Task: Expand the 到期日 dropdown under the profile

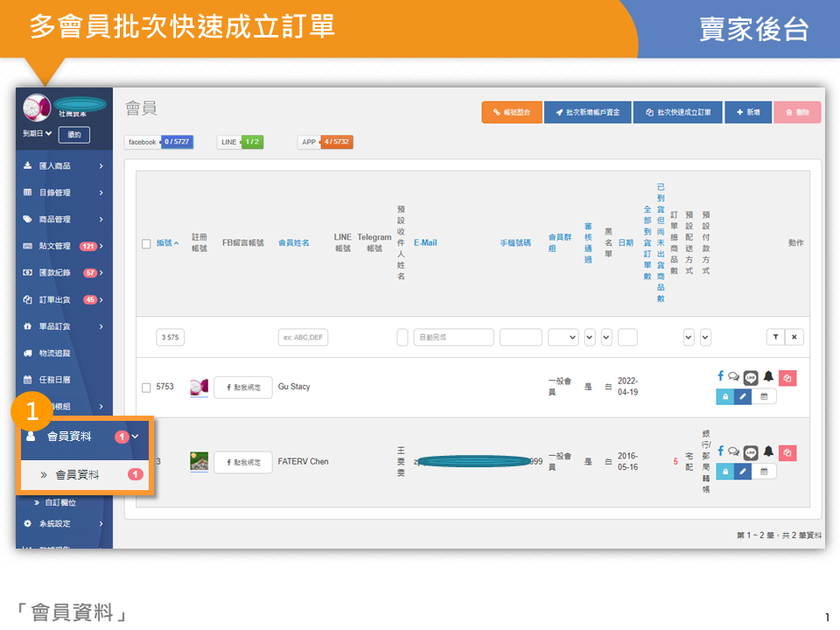Action: pos(37,134)
